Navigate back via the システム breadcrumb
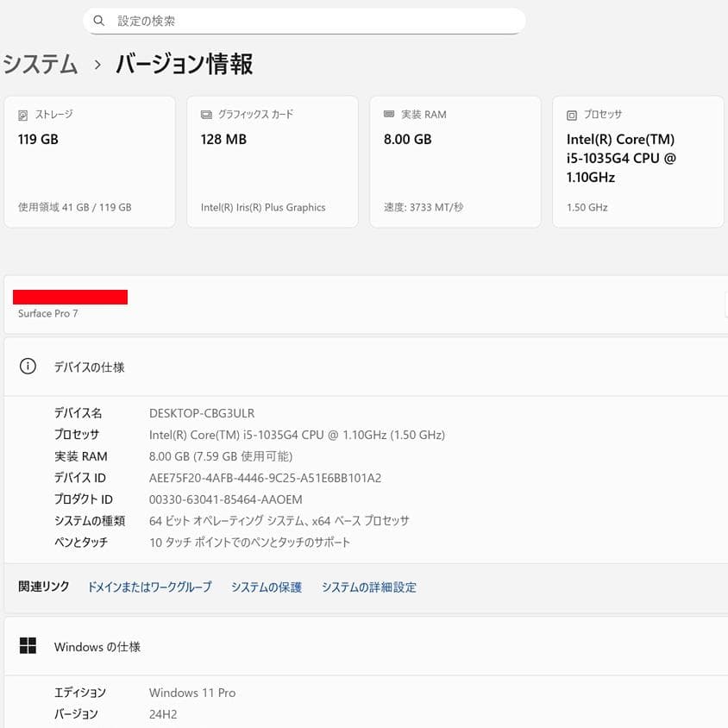 pos(41,64)
